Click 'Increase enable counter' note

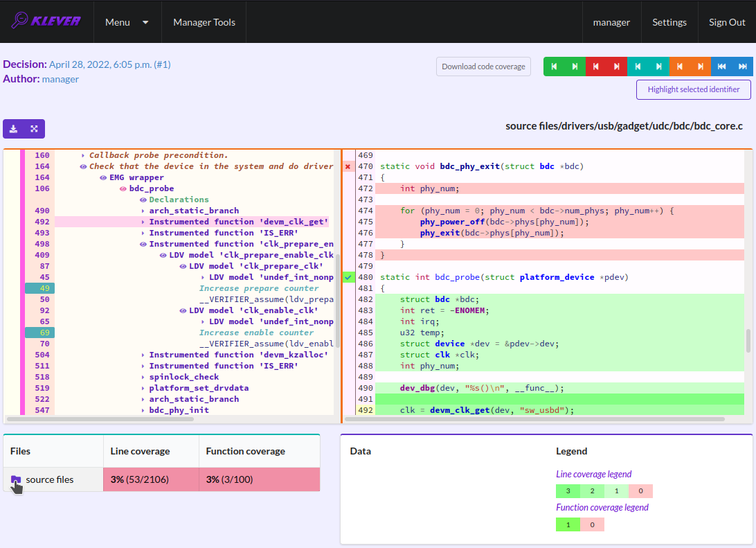click(x=256, y=333)
